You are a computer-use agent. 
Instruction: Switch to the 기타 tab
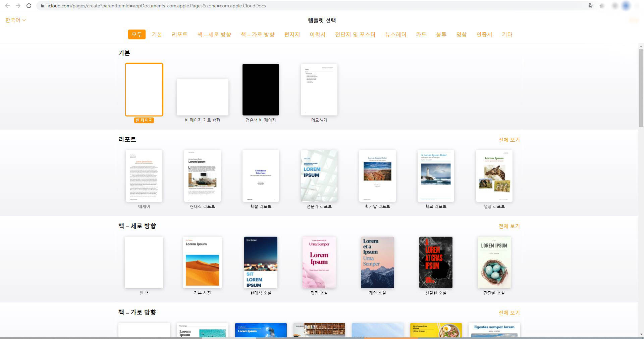pos(507,35)
